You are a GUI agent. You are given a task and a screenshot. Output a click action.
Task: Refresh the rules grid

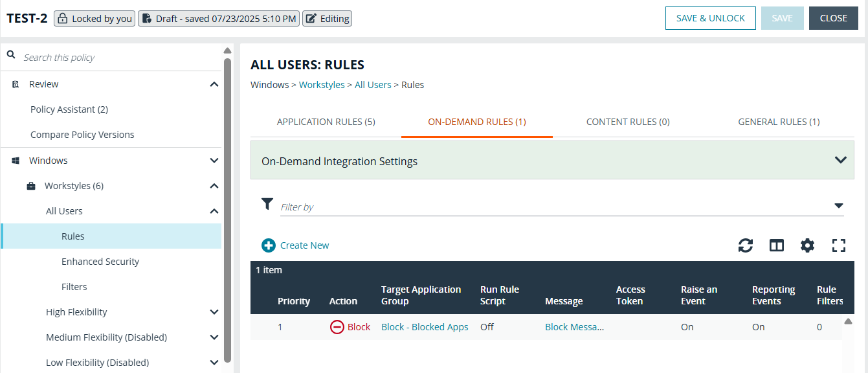(746, 245)
